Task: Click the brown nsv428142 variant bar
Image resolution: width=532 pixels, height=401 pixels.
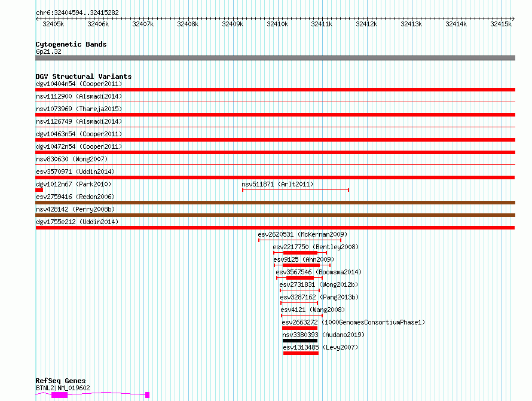Action: (x=275, y=215)
